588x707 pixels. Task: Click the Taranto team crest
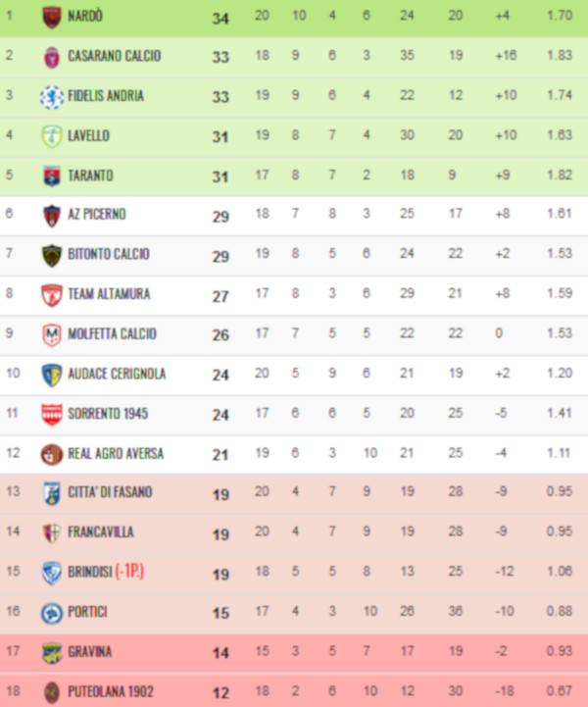(x=51, y=176)
